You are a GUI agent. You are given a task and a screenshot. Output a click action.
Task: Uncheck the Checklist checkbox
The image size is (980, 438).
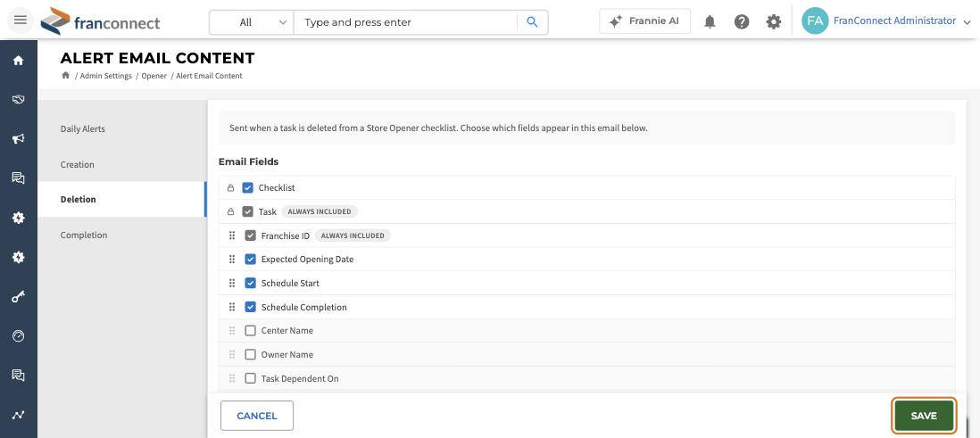pos(247,187)
